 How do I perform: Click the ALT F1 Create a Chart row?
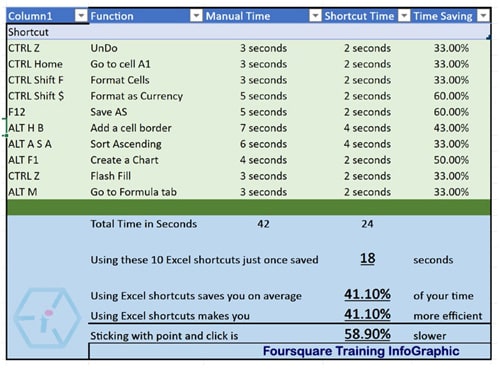[x=249, y=160]
